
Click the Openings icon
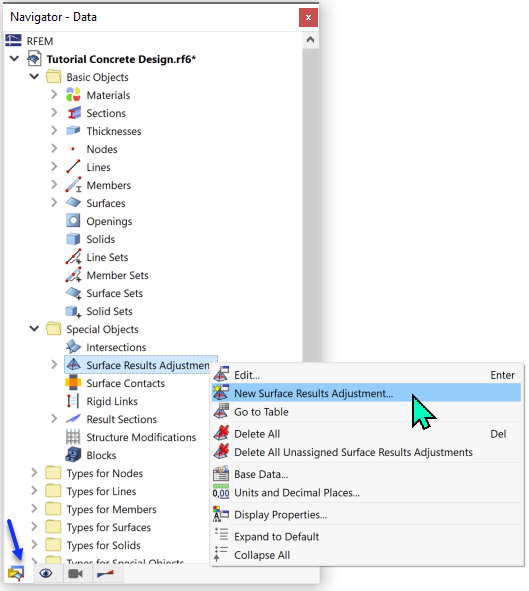[73, 220]
